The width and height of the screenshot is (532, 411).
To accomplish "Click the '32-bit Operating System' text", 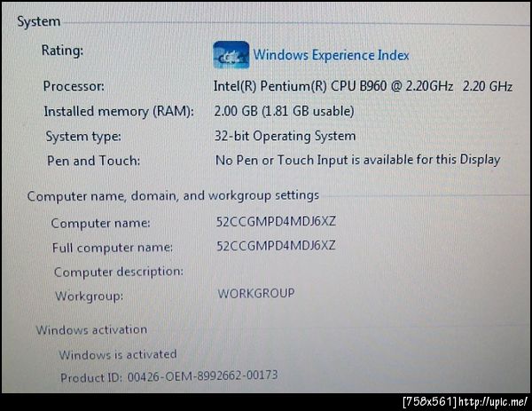I will (285, 136).
